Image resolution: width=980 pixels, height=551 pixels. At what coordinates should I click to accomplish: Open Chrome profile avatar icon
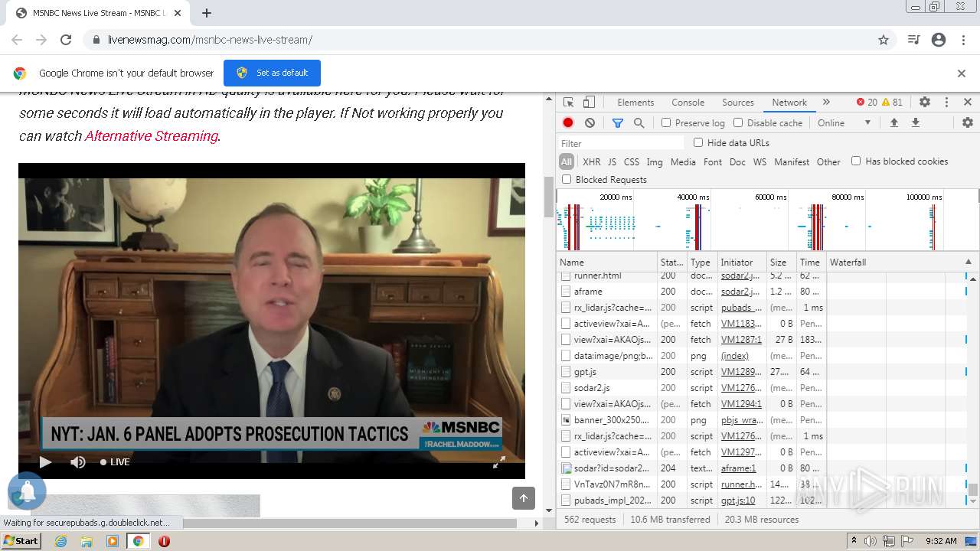tap(939, 40)
